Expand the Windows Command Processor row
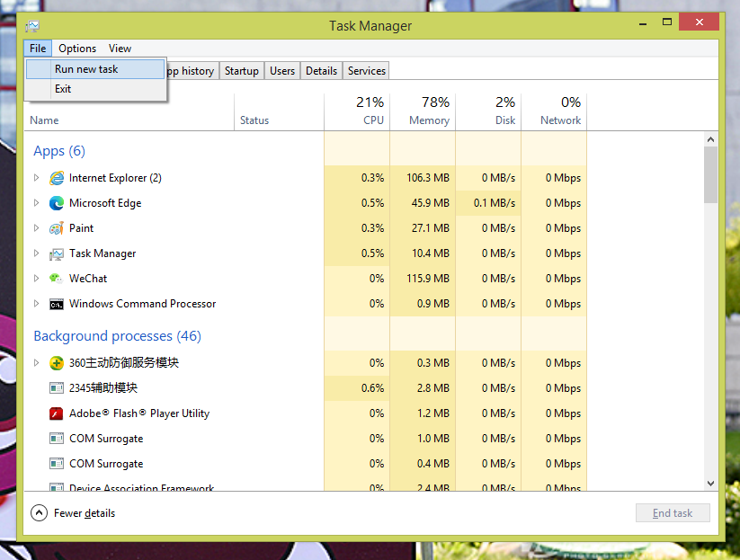 point(36,303)
